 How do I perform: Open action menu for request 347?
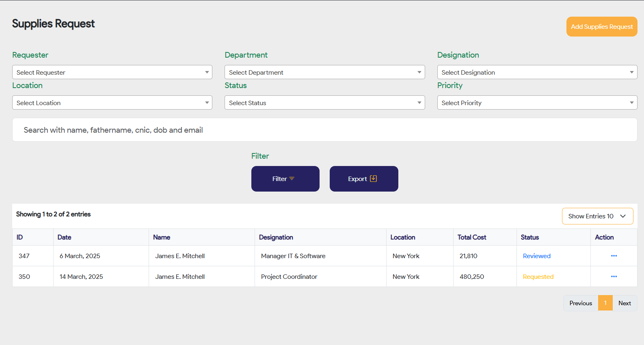(x=614, y=256)
